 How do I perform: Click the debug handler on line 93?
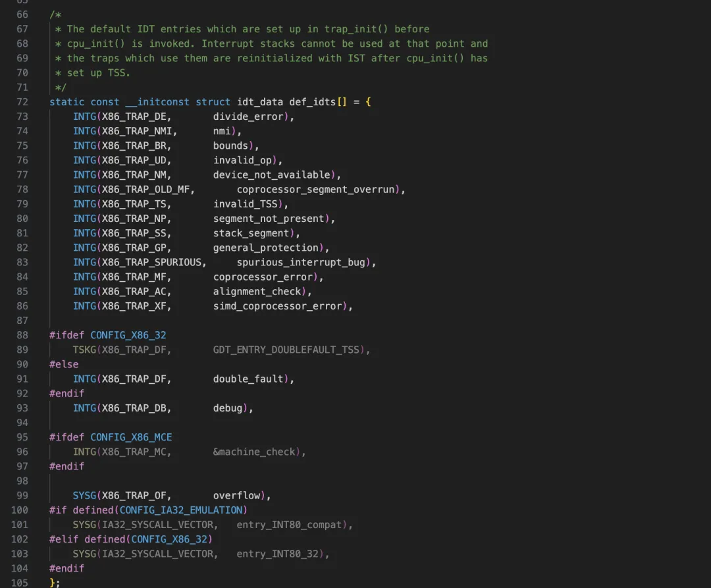point(228,408)
